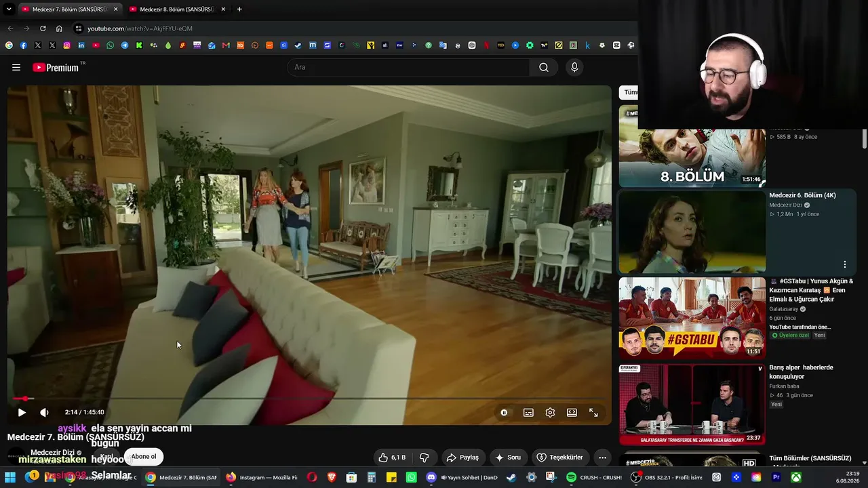This screenshot has height=488, width=868.
Task: Open the Gmail bookmark
Action: 226,45
